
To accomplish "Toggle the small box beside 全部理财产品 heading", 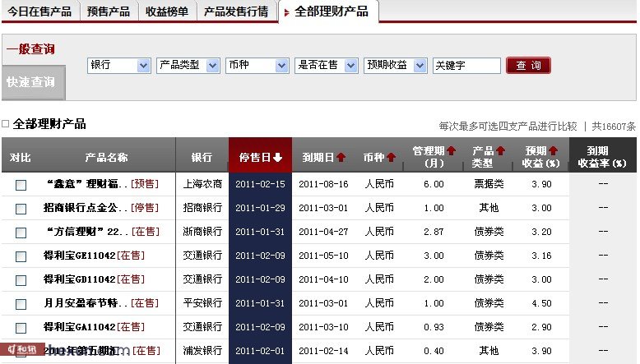I will (x=5, y=123).
